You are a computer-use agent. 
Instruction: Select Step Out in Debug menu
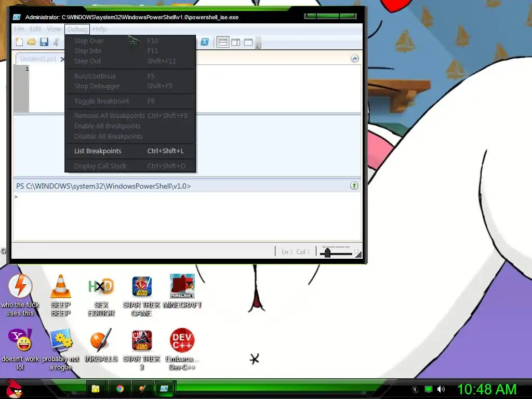(130, 61)
